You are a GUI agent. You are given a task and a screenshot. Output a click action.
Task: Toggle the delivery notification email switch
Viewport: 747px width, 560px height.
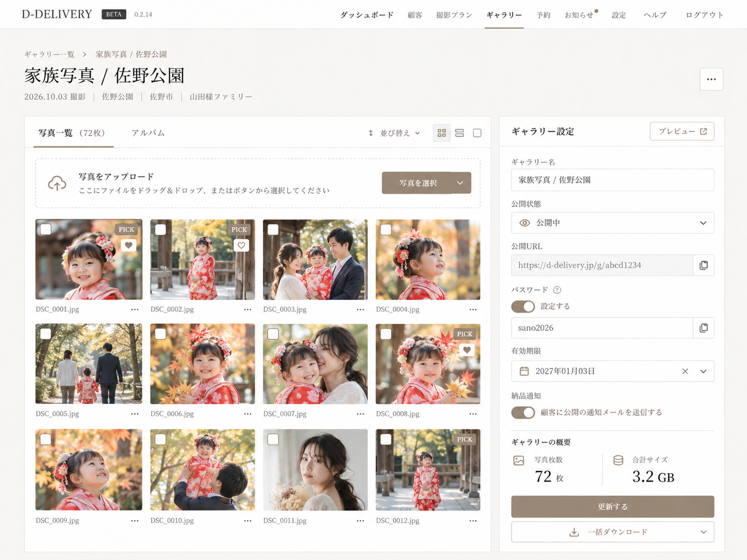click(x=523, y=413)
